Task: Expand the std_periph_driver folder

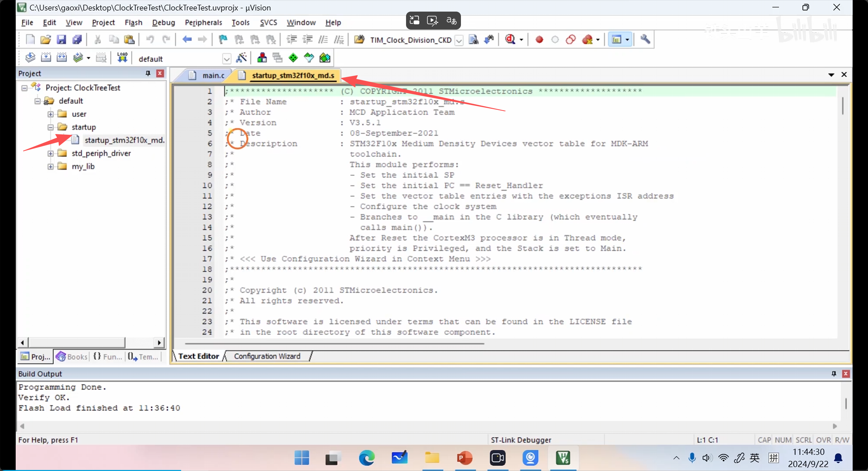Action: point(50,153)
